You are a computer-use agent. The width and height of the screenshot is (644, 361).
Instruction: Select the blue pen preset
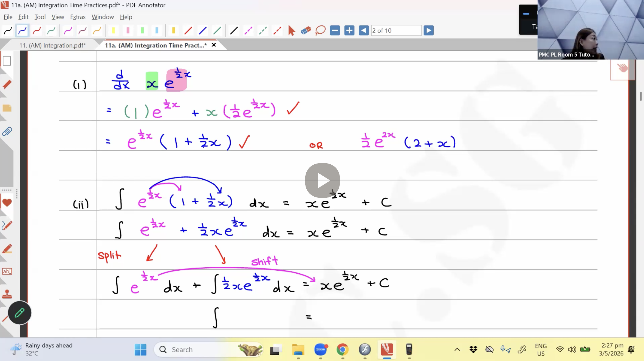click(22, 30)
